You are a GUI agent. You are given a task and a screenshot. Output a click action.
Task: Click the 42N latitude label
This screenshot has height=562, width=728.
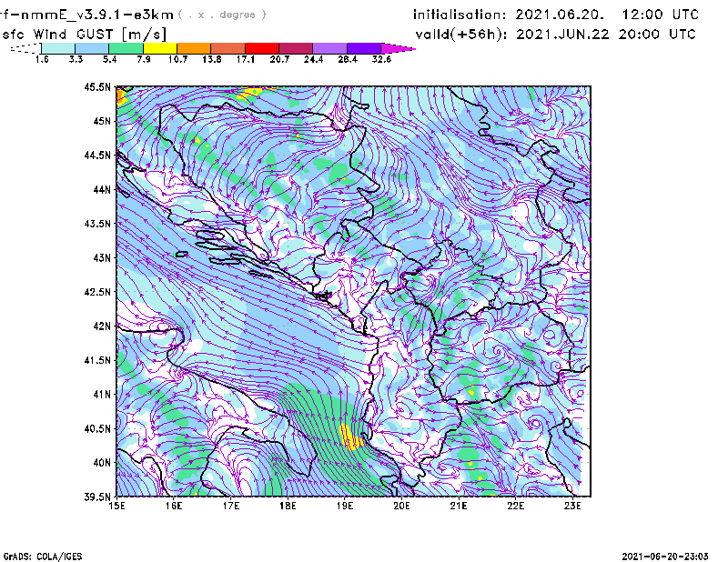[x=102, y=326]
